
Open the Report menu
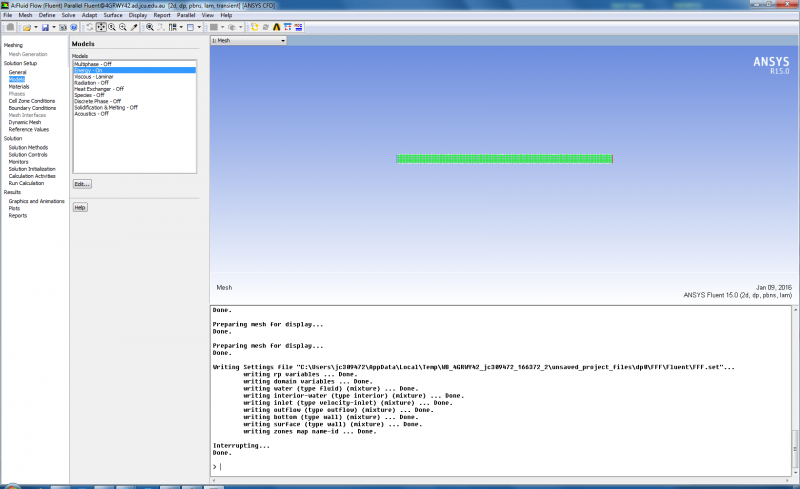click(162, 15)
